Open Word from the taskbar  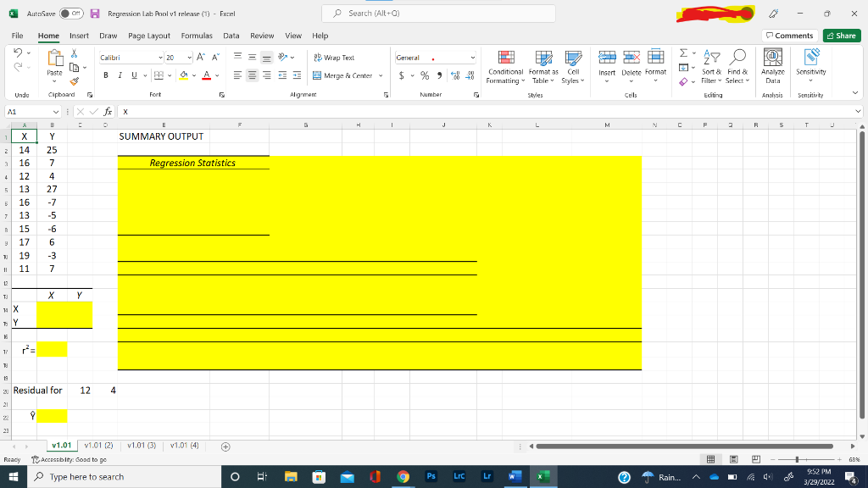point(515,476)
